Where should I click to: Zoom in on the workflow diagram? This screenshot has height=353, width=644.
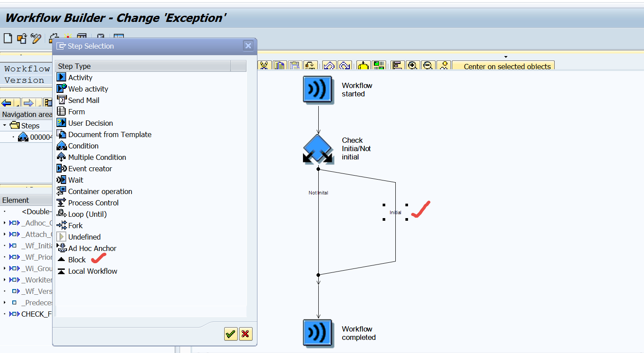412,65
